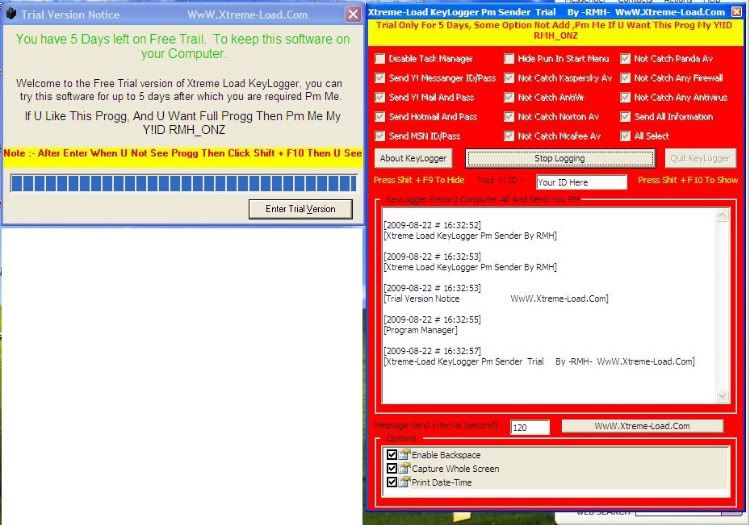Click the About KeyLogger button
This screenshot has width=749, height=525.
pos(413,158)
